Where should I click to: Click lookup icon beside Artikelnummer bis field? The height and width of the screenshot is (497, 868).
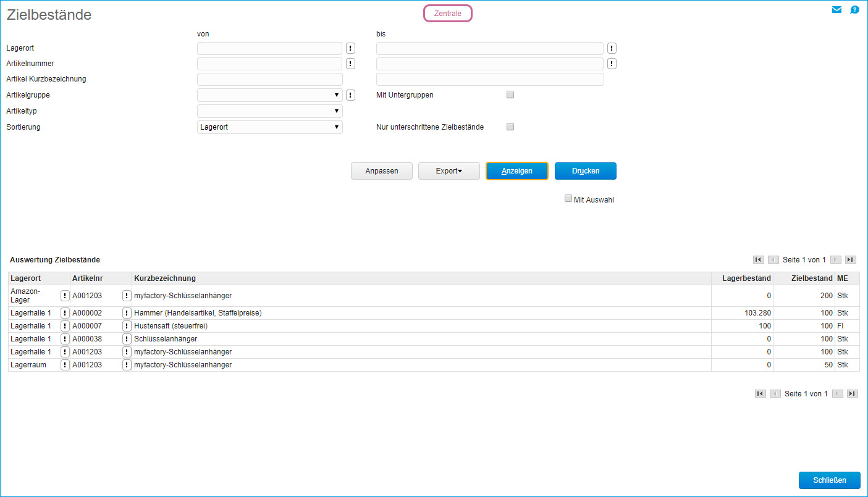click(x=612, y=64)
